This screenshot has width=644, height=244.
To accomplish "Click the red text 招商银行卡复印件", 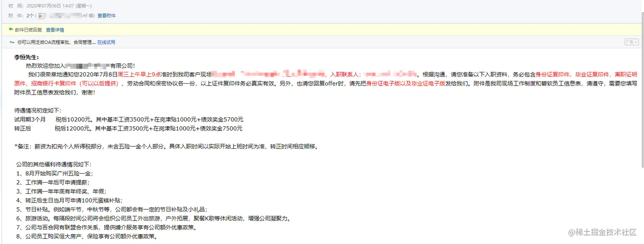I will [53, 84].
